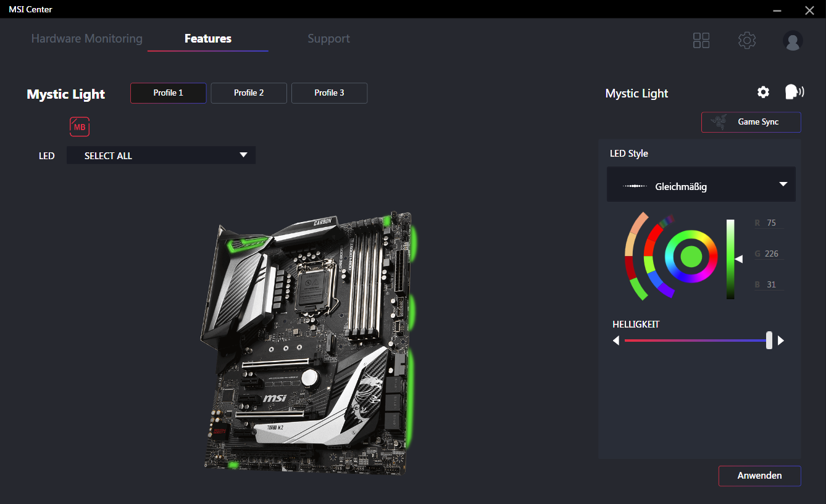
Task: Select Profile 2
Action: pos(249,93)
